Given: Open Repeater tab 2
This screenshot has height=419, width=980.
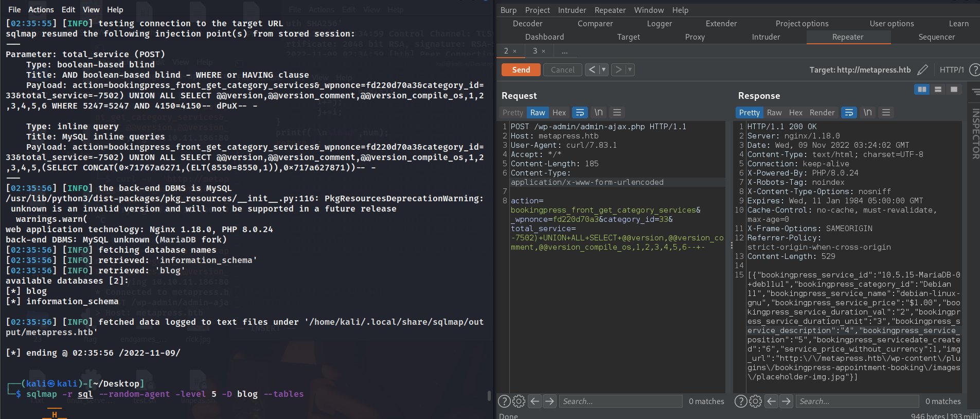Looking at the screenshot, I should [x=506, y=51].
